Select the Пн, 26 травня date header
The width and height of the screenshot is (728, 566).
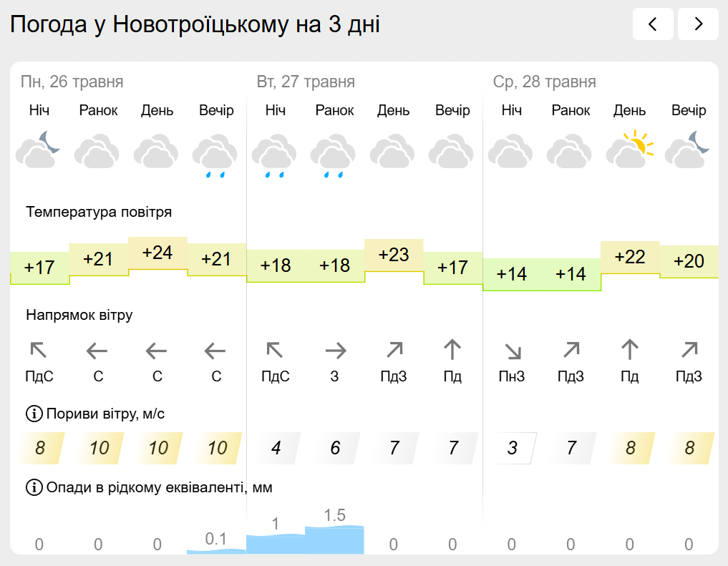coord(72,82)
